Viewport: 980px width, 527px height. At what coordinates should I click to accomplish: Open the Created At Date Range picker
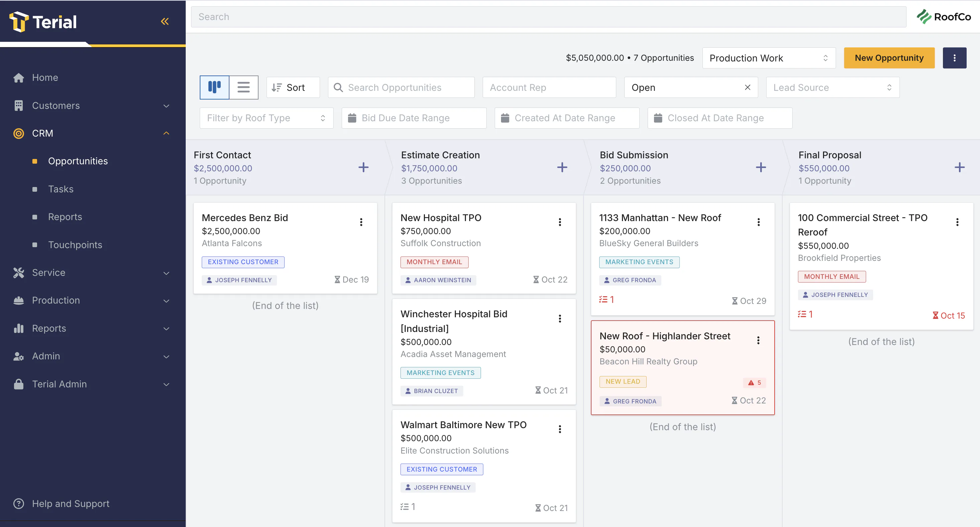coord(567,118)
